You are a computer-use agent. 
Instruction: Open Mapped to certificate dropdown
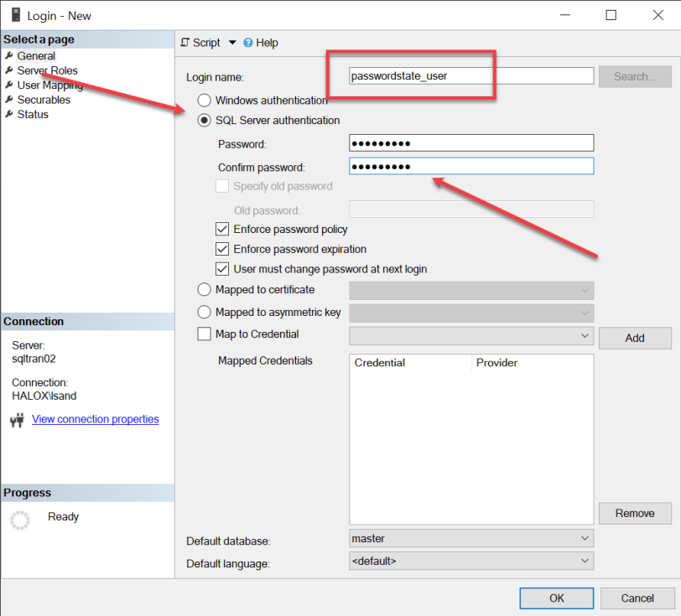(x=471, y=291)
